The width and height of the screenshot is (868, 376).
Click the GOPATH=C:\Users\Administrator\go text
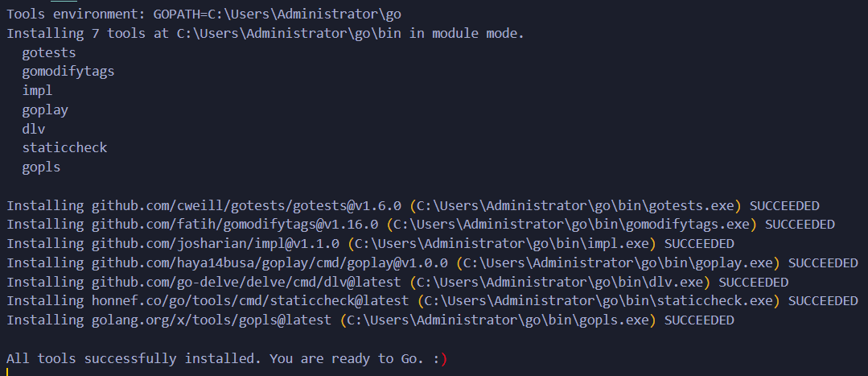pyautogui.click(x=278, y=14)
